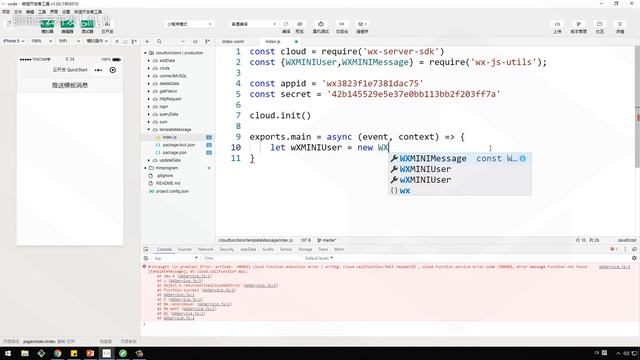Open the cloud development console icon
This screenshot has height=360, width=640.
click(107, 24)
